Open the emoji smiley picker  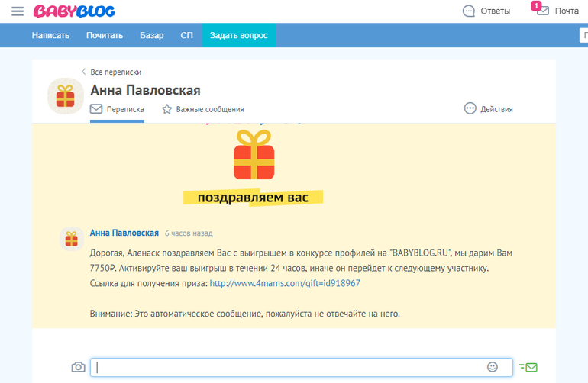coord(493,367)
